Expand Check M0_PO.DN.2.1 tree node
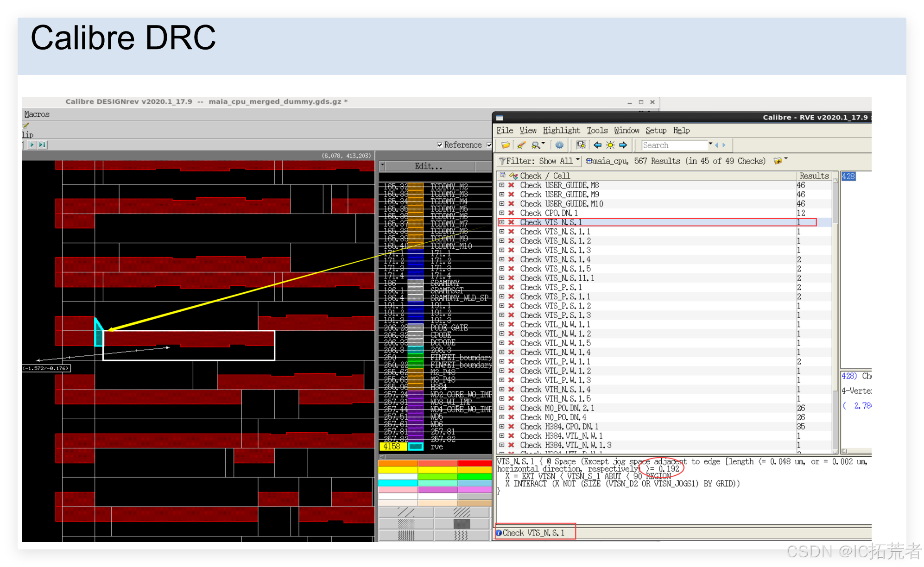 pos(502,408)
